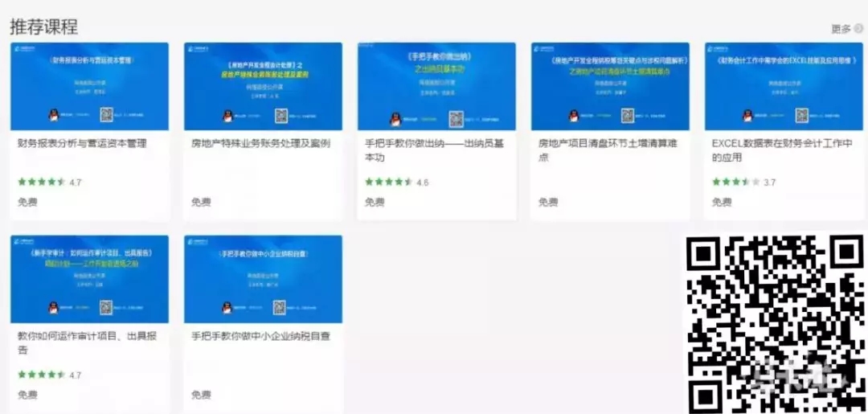Click rating value 3.7 on EXCEL course

click(769, 182)
